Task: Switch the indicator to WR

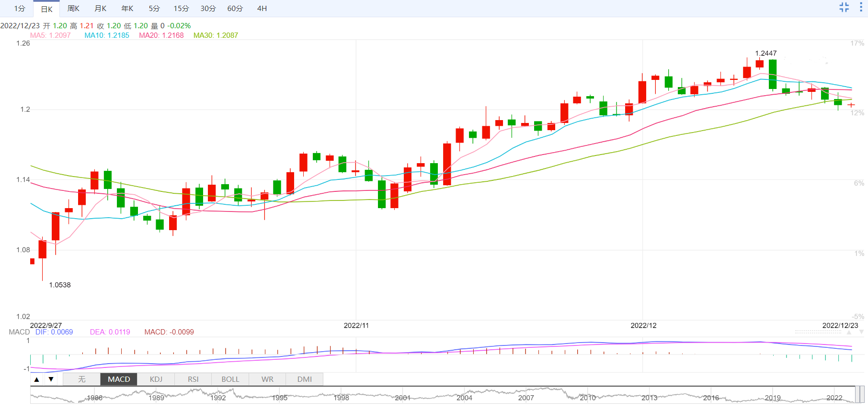Action: pyautogui.click(x=267, y=379)
